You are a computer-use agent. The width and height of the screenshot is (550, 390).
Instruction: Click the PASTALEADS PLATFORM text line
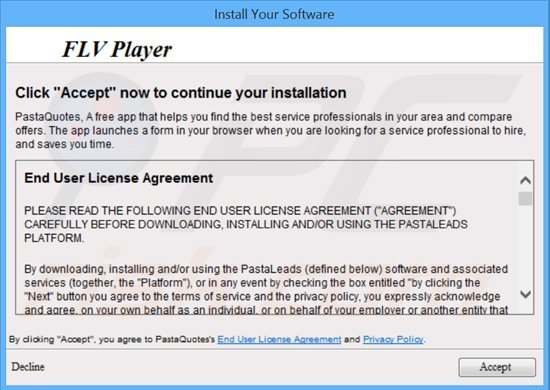[54, 238]
